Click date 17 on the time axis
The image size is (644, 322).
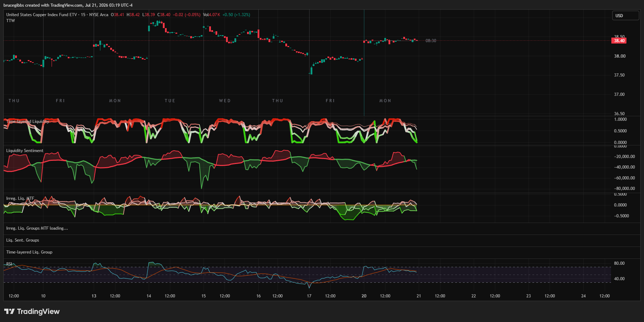pos(309,296)
